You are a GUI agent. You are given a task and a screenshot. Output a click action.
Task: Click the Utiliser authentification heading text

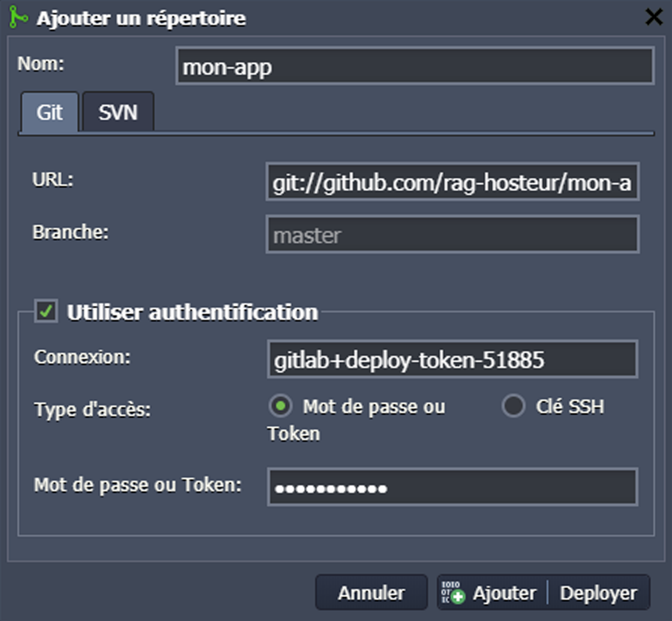pos(192,312)
